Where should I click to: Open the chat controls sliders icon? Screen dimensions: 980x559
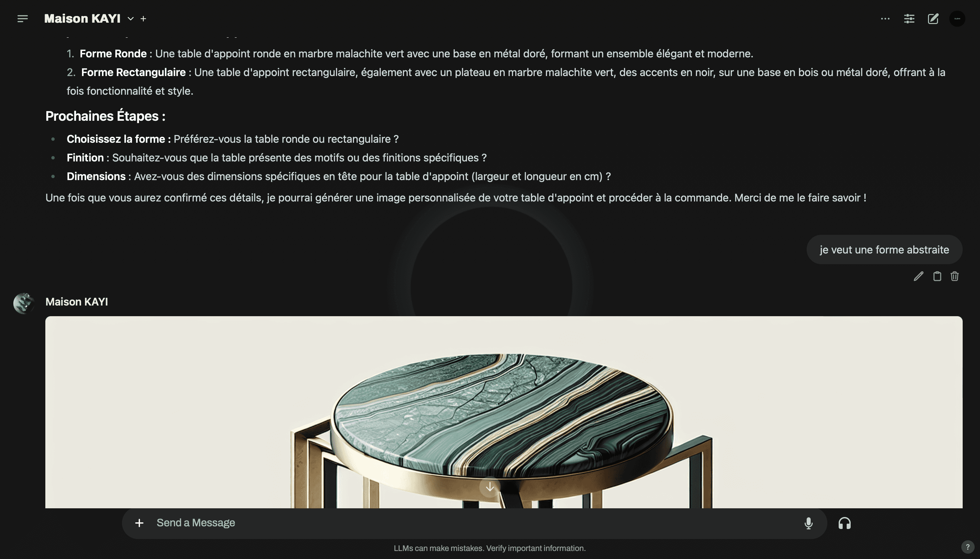[x=909, y=18]
